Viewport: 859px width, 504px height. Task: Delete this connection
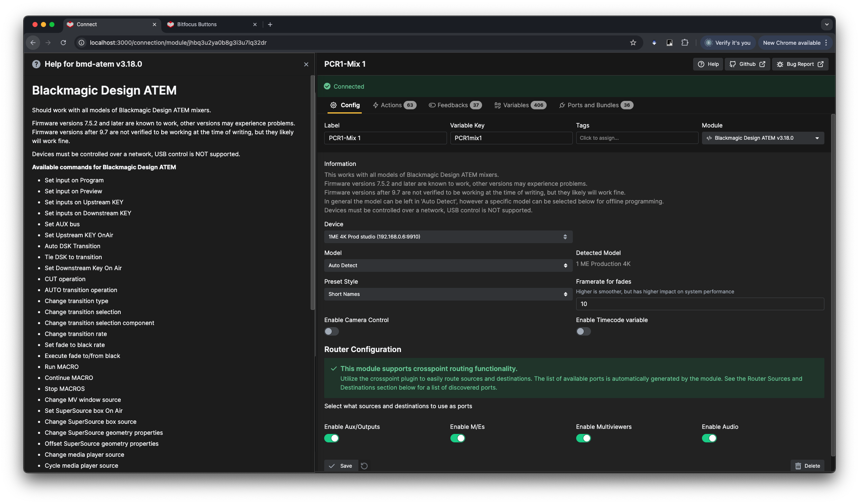pos(808,466)
